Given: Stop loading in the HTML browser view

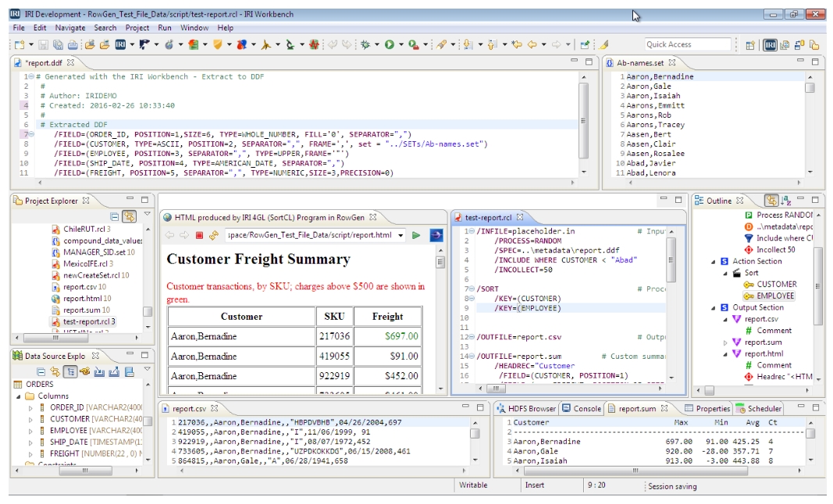Looking at the screenshot, I should click(x=199, y=235).
